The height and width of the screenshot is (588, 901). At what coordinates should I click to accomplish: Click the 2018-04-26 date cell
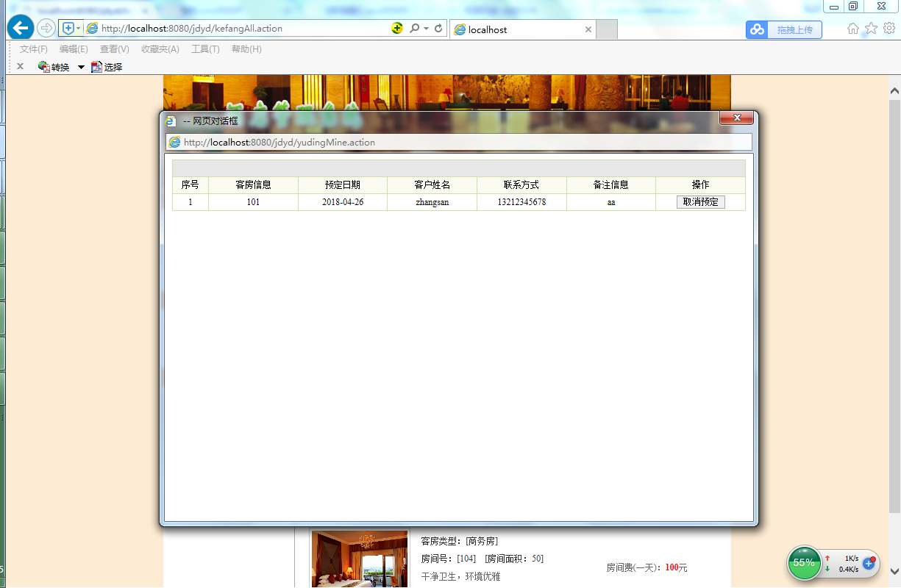click(343, 202)
